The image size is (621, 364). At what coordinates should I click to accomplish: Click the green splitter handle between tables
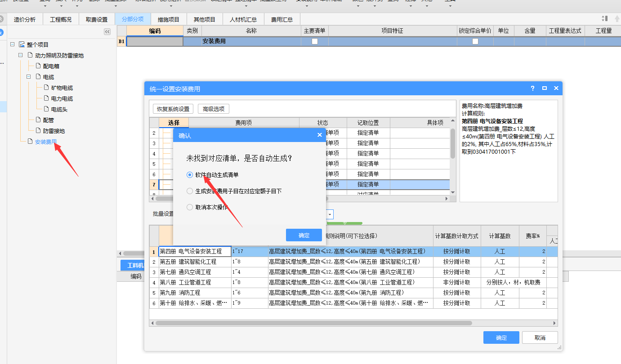(x=345, y=223)
